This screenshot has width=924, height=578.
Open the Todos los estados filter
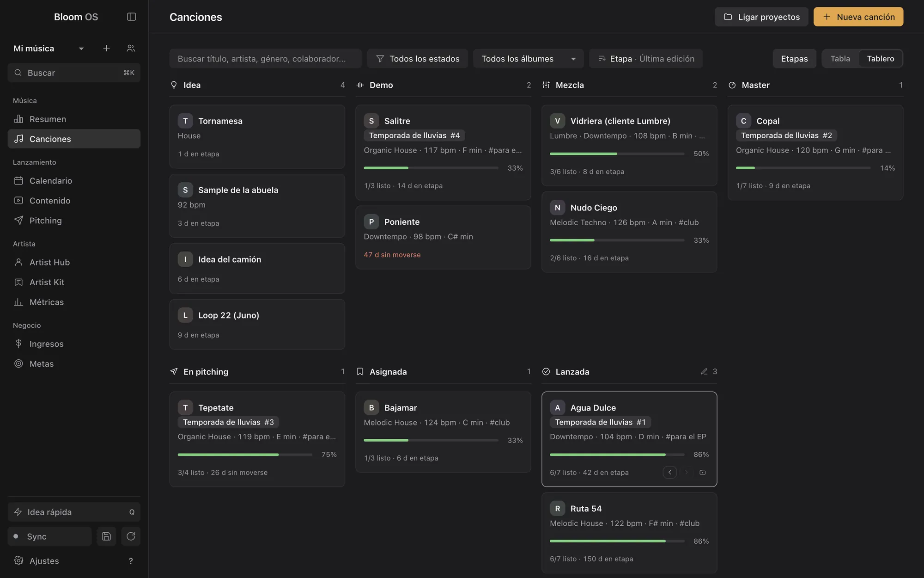[417, 59]
